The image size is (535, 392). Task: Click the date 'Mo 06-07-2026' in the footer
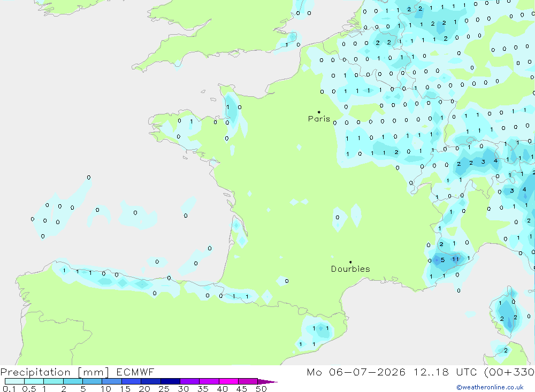tap(356, 372)
